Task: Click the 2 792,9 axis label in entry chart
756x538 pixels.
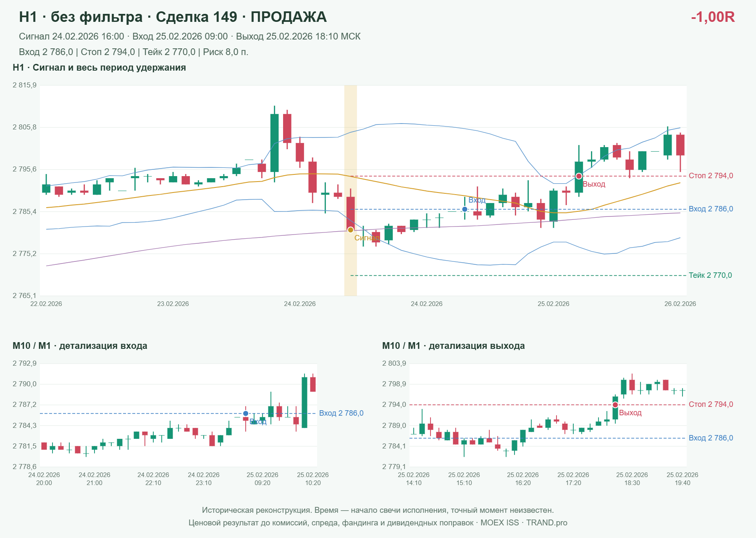Action: tap(24, 364)
